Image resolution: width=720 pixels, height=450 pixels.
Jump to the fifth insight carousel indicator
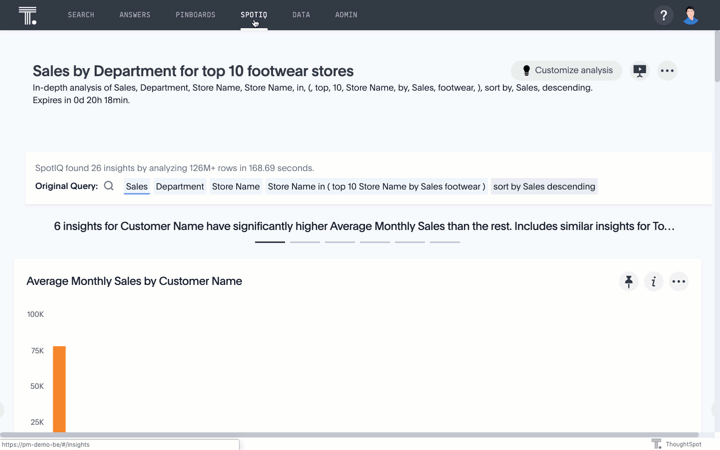[410, 242]
